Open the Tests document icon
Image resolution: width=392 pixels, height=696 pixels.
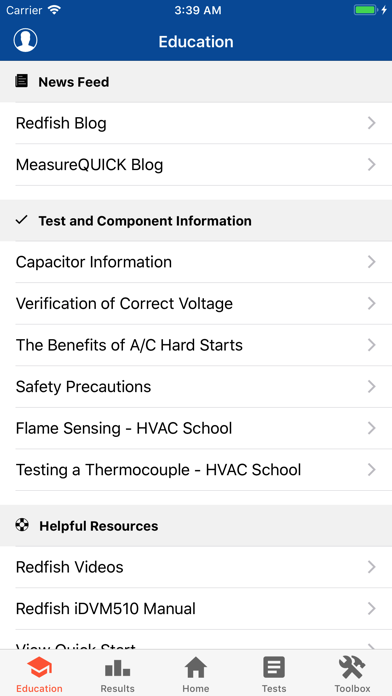pyautogui.click(x=274, y=668)
